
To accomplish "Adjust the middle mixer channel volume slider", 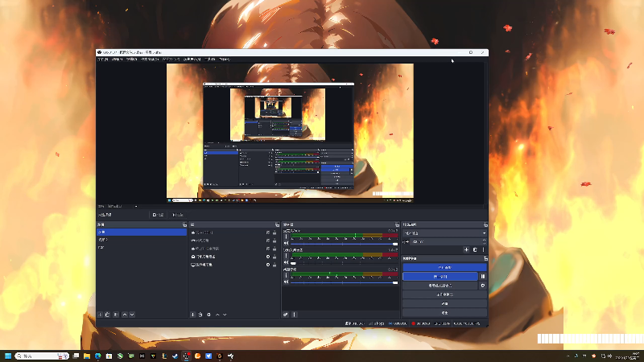I will pos(345,263).
